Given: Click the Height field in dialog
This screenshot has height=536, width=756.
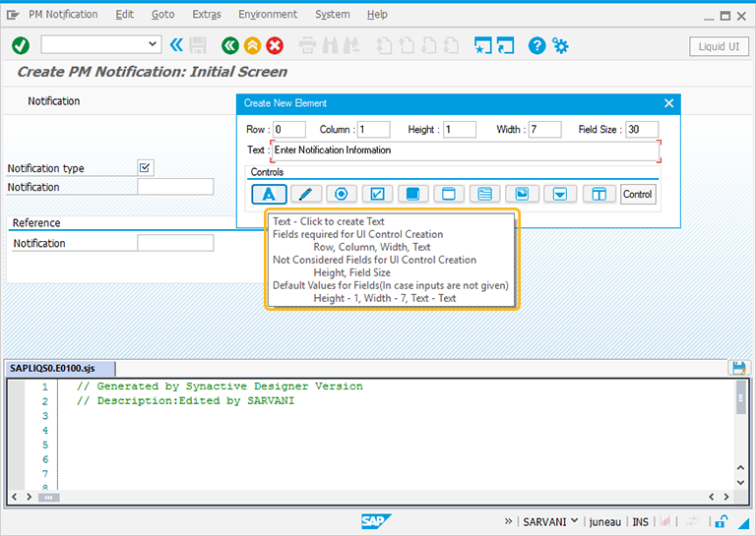Looking at the screenshot, I should pos(460,130).
